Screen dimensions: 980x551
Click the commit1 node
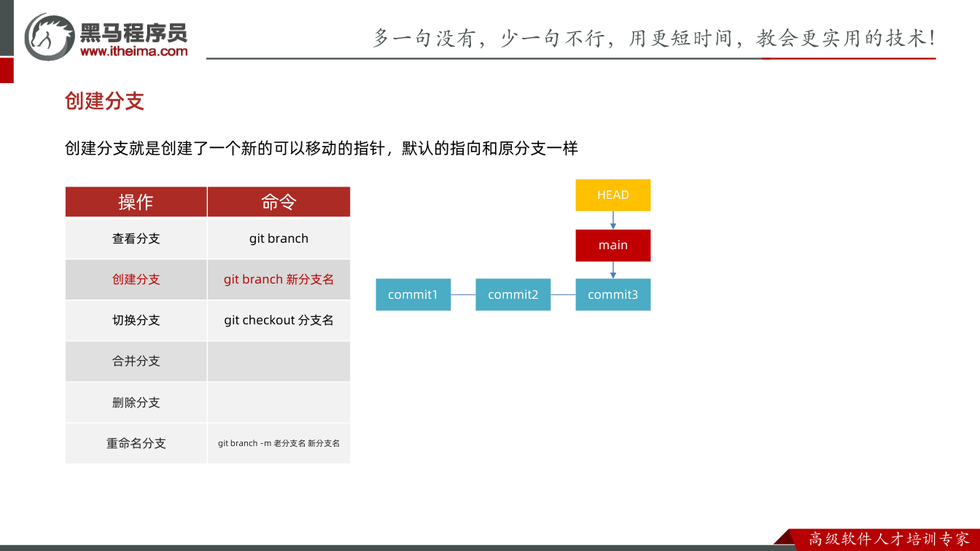[413, 294]
